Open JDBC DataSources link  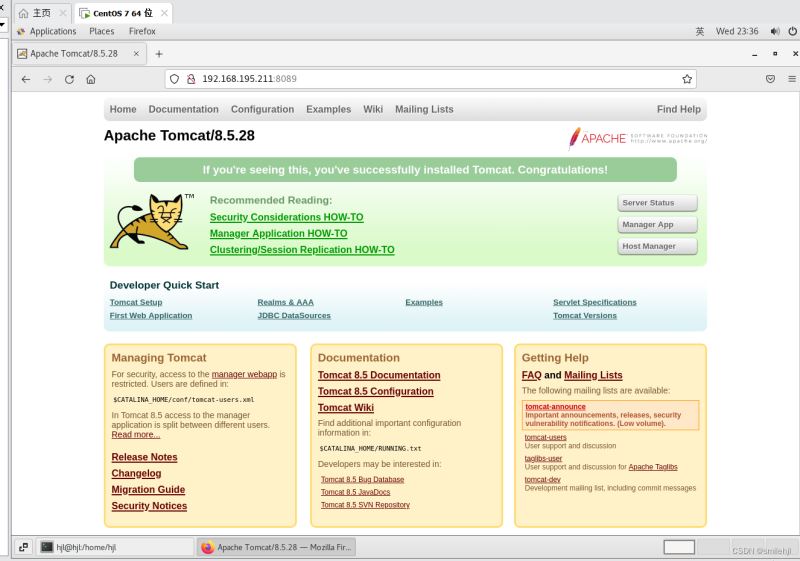coord(294,316)
